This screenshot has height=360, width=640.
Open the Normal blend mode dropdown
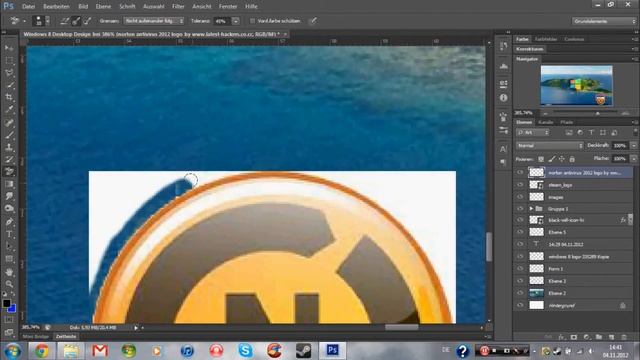pyautogui.click(x=550, y=146)
